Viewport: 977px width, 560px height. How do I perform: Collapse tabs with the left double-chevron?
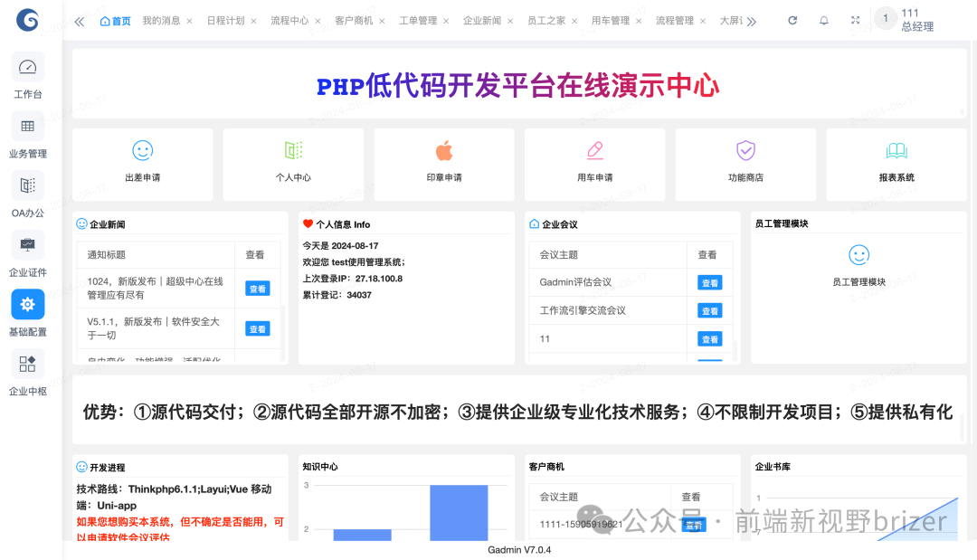point(79,20)
